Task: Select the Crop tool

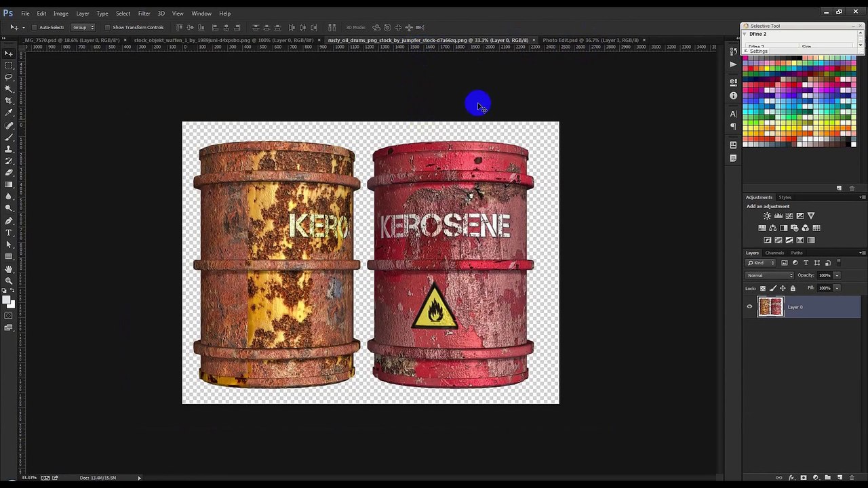Action: (x=9, y=100)
